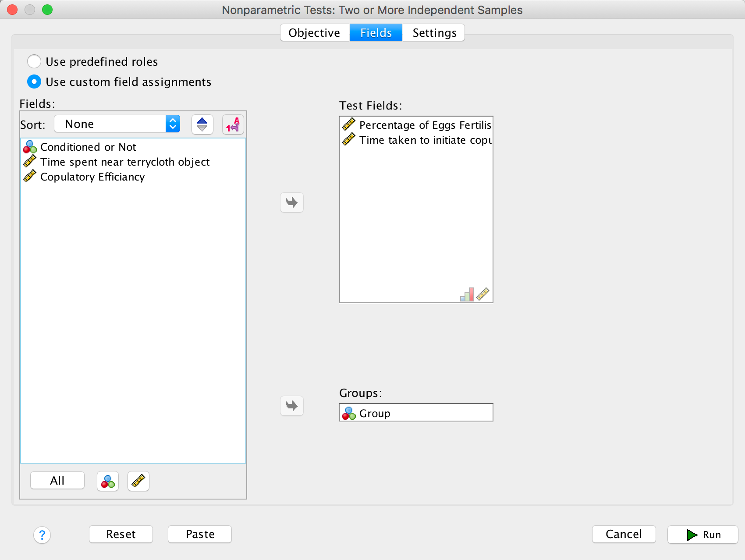This screenshot has height=560, width=745.
Task: Click arrow to move field to Test Fields
Action: [x=292, y=202]
